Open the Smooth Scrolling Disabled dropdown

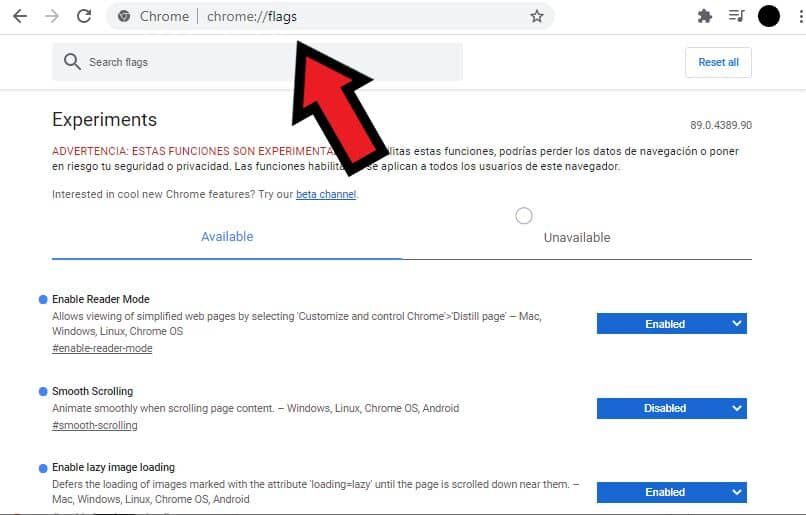(671, 408)
